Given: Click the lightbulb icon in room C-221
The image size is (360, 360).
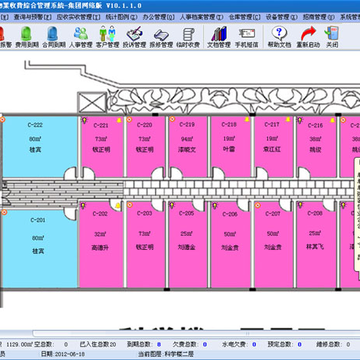Looking at the screenshot, I should click(x=84, y=119).
